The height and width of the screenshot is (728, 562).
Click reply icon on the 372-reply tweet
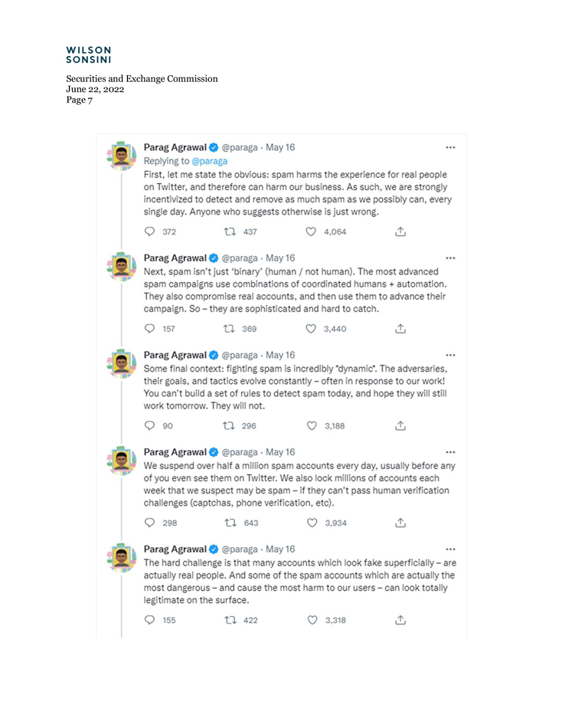pos(150,231)
